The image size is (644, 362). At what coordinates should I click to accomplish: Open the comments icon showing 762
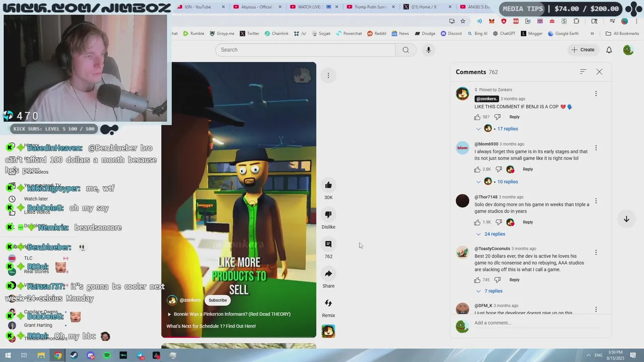pos(328,244)
